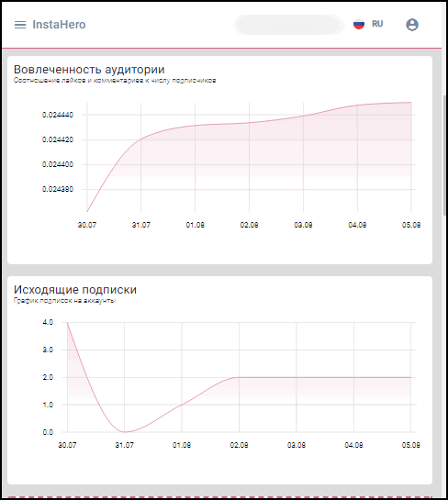Click the Russian flag icon
The width and height of the screenshot is (448, 500).
coord(359,24)
